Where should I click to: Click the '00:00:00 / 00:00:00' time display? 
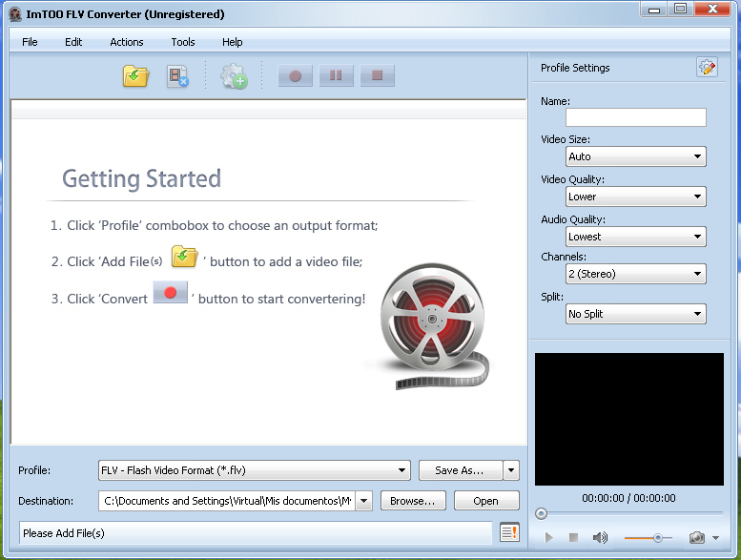click(x=629, y=498)
